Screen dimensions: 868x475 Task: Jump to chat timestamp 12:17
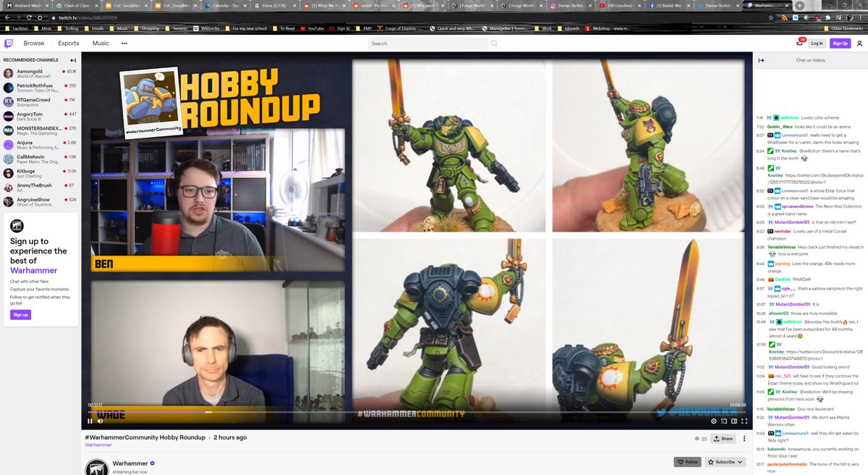coord(760,464)
